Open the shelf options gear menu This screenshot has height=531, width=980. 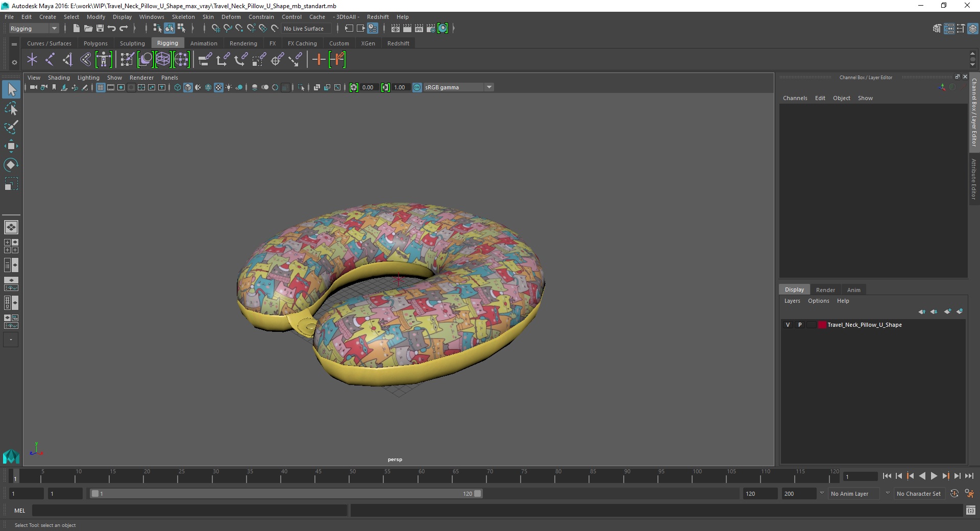14,62
